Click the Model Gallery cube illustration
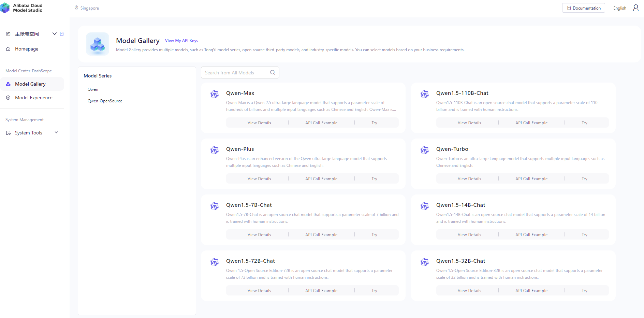644x318 pixels. [98, 44]
